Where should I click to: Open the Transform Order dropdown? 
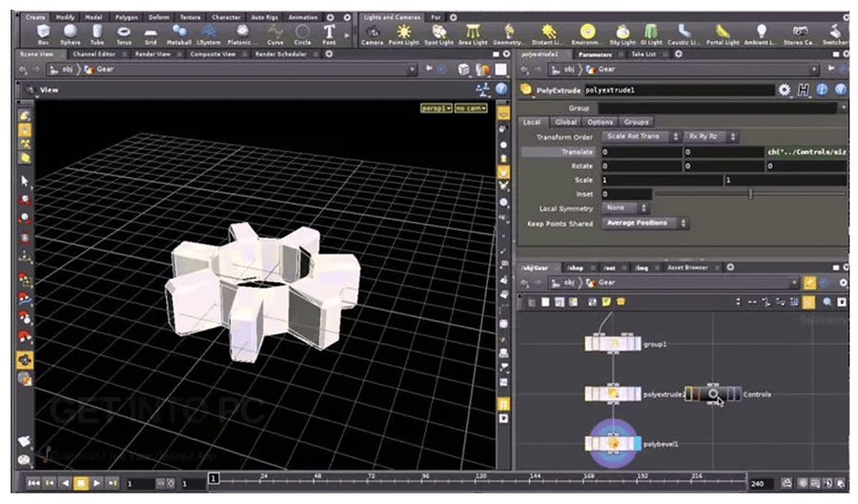(x=641, y=136)
